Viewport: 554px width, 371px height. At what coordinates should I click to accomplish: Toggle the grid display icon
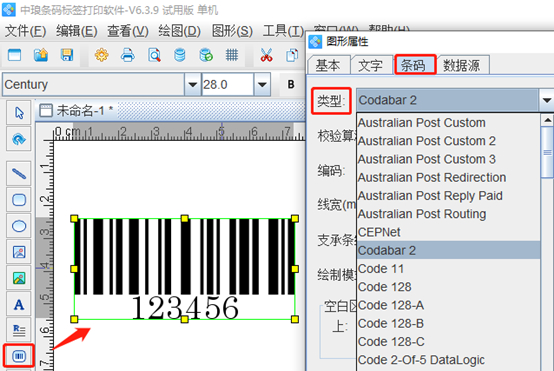point(232,55)
